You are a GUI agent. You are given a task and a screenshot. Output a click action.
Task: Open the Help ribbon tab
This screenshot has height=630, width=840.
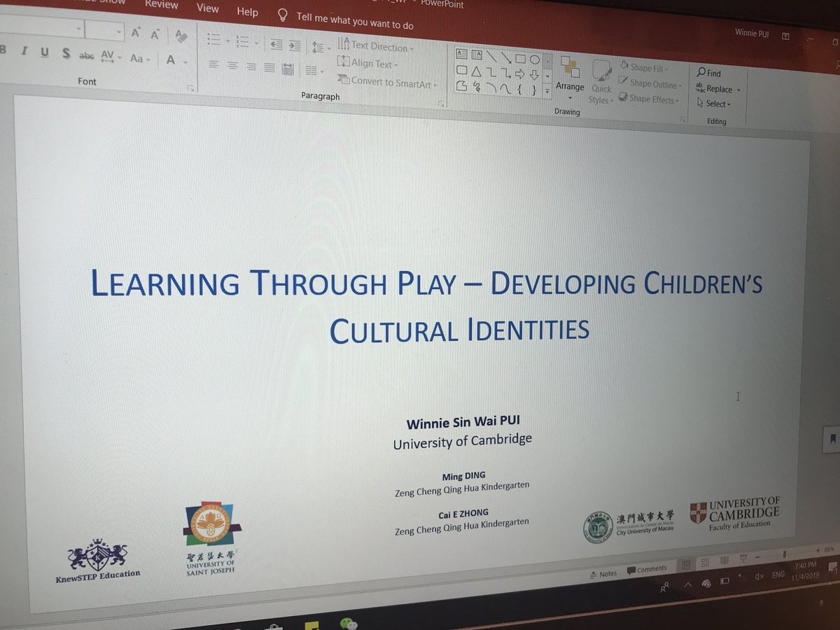point(247,12)
